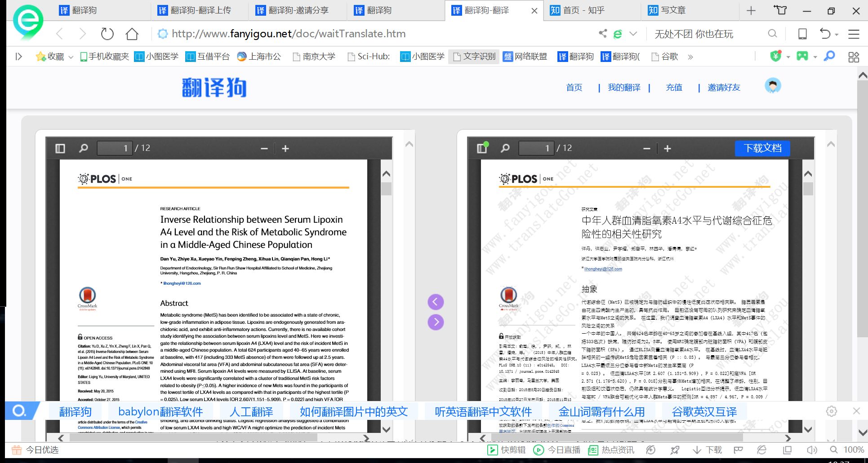Screen dimensions: 868x463
Task: Click 首页 in site navigation
Action: click(x=574, y=88)
